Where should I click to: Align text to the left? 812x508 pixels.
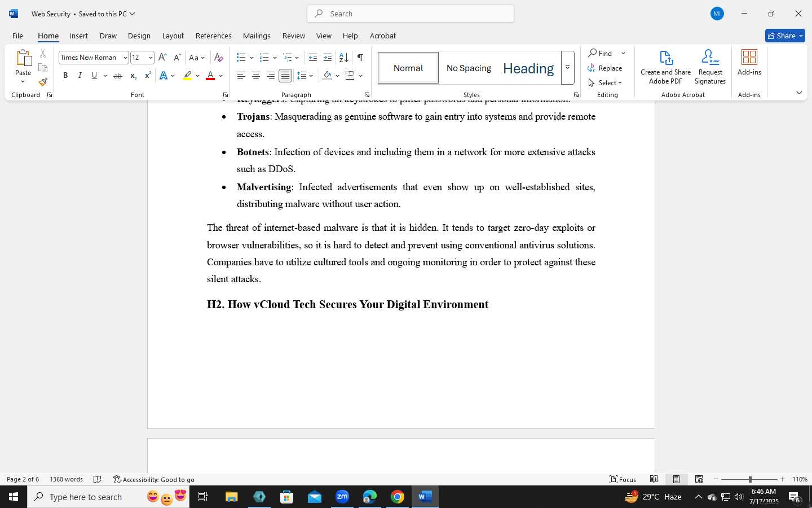[x=241, y=76]
